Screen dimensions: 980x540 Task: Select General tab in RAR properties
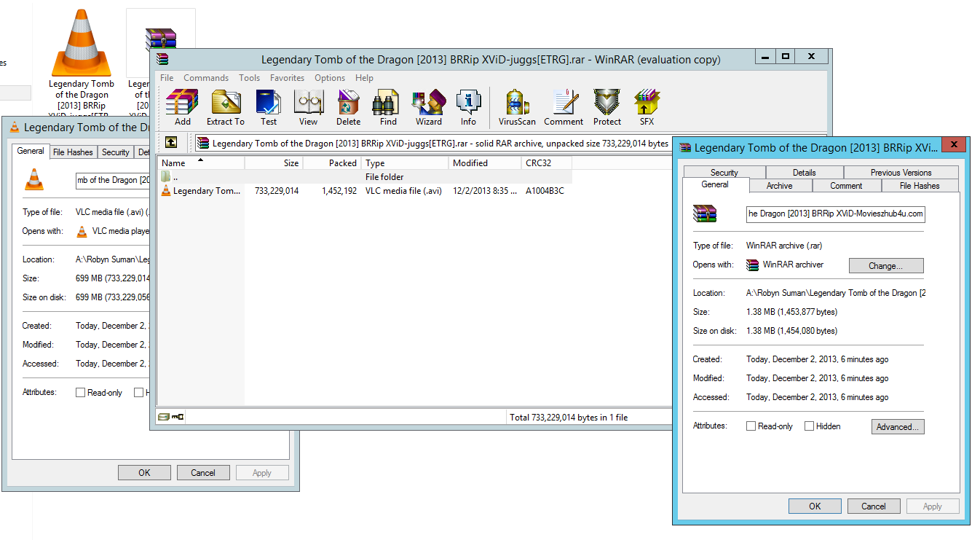tap(715, 184)
